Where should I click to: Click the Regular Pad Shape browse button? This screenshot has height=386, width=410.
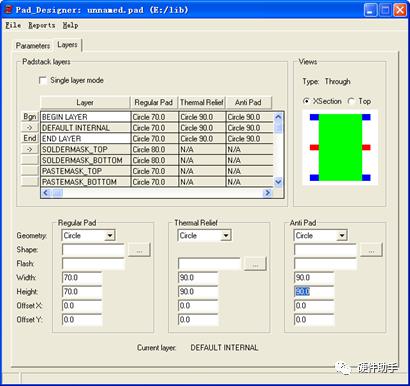pos(139,250)
